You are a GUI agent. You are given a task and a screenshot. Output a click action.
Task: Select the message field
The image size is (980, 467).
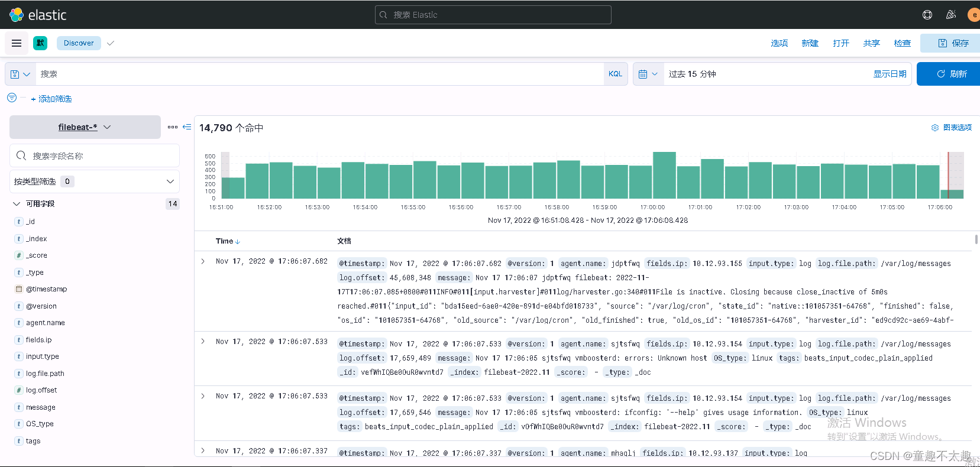pos(41,407)
